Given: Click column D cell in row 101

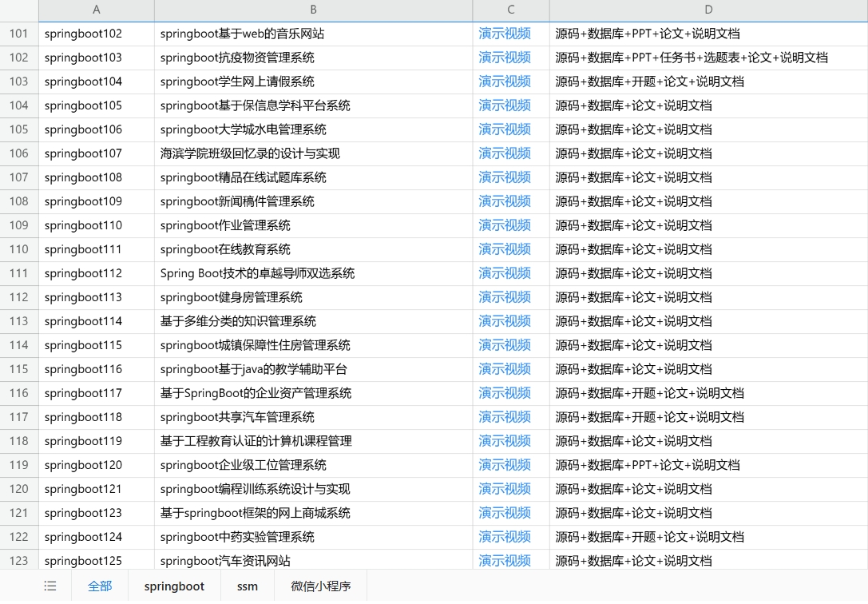Looking at the screenshot, I should click(708, 34).
